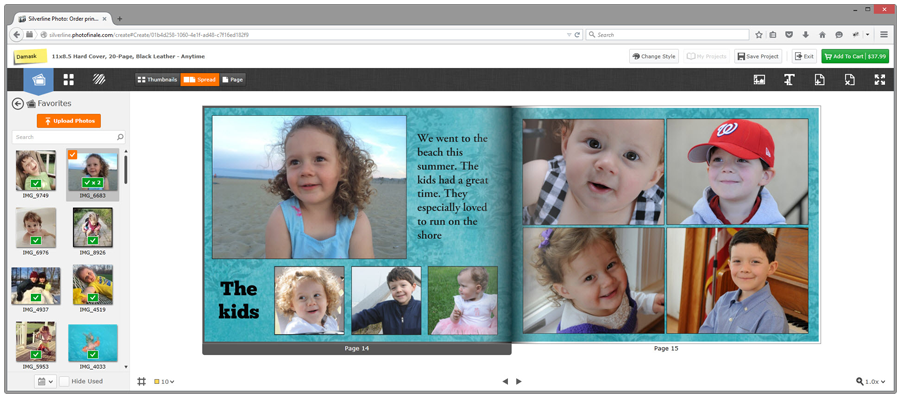Viewport: 900px width, 400px height.
Task: Go back using the Favorites back arrow
Action: pos(18,103)
